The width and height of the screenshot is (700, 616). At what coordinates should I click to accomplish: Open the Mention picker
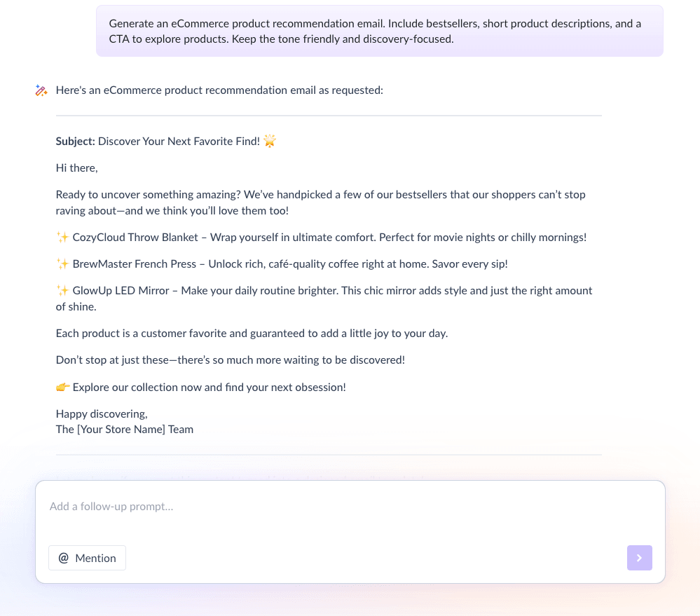point(87,558)
